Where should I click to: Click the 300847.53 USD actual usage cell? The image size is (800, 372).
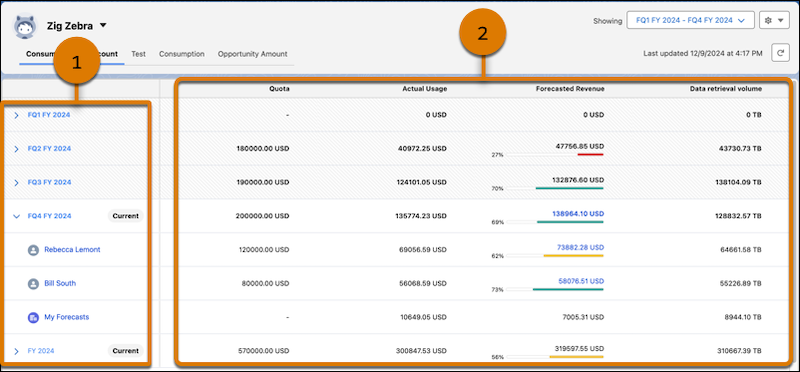[x=420, y=351]
